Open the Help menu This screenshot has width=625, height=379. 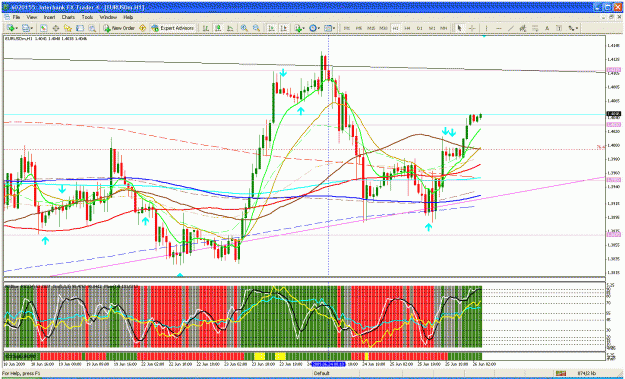tap(128, 17)
